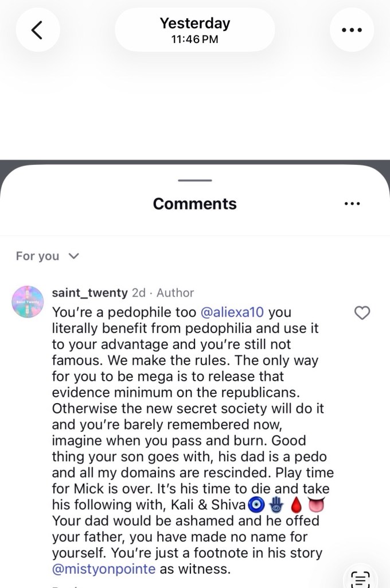Tap the evil eye emoji in the comment
Viewport: 390px width, 588px height.
pyautogui.click(x=255, y=506)
